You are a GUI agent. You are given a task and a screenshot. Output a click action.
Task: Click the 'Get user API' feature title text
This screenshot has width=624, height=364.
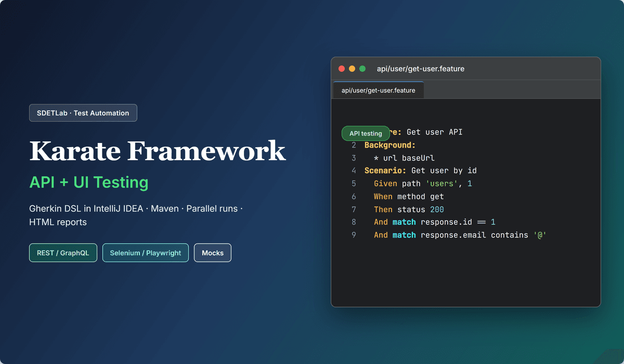(435, 132)
